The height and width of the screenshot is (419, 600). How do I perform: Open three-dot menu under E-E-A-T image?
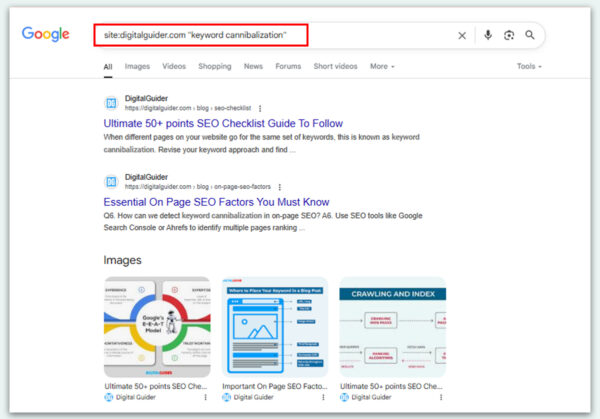pyautogui.click(x=205, y=397)
